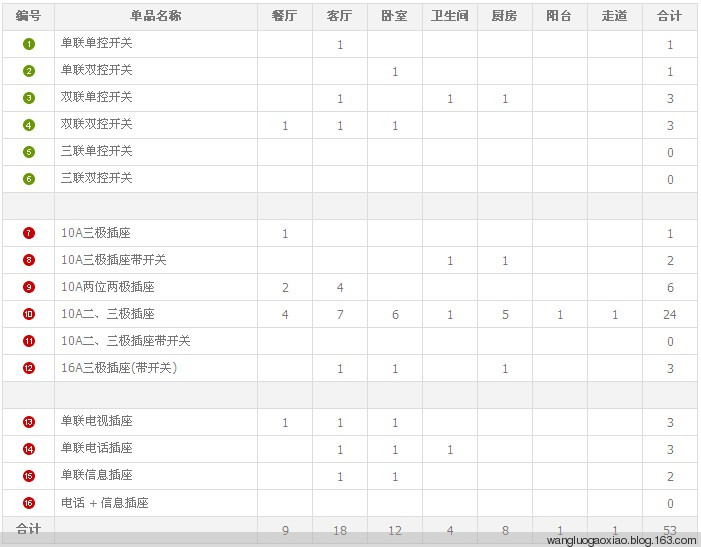Screen dimensions: 701x547
Task: Click the 合计 label in bottom row
Action: click(x=29, y=529)
